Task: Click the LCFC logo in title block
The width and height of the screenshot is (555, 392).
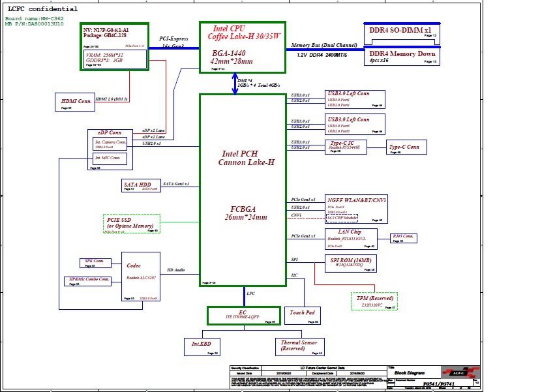Action: 460,372
